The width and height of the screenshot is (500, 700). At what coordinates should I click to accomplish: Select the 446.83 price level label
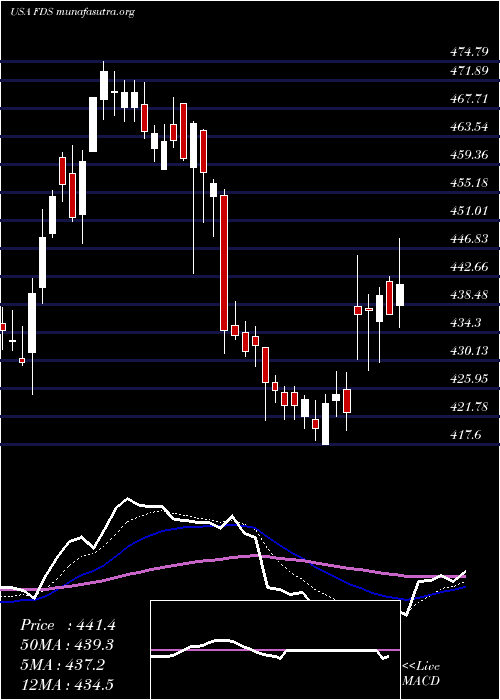pyautogui.click(x=469, y=239)
